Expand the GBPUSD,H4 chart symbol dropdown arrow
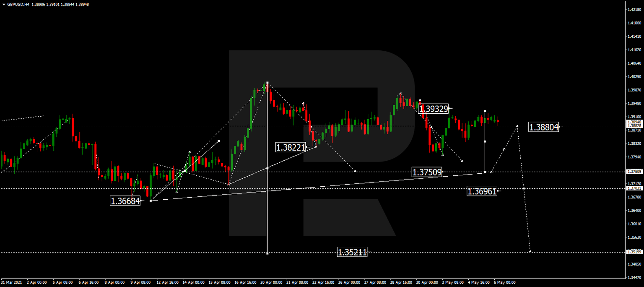 point(4,4)
